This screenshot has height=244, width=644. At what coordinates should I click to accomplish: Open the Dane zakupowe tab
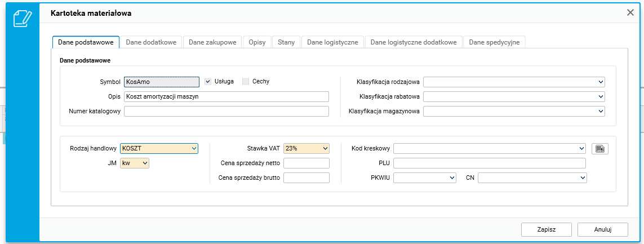click(212, 42)
